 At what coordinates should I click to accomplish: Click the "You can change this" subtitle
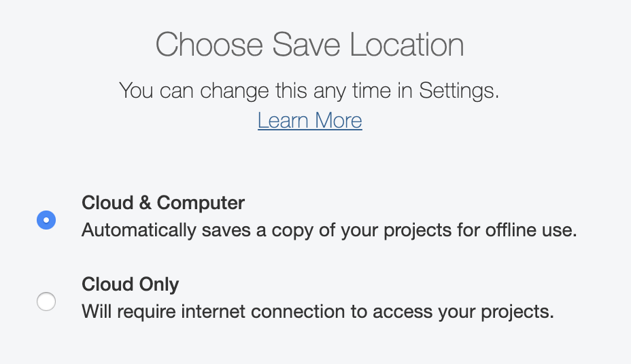[309, 90]
